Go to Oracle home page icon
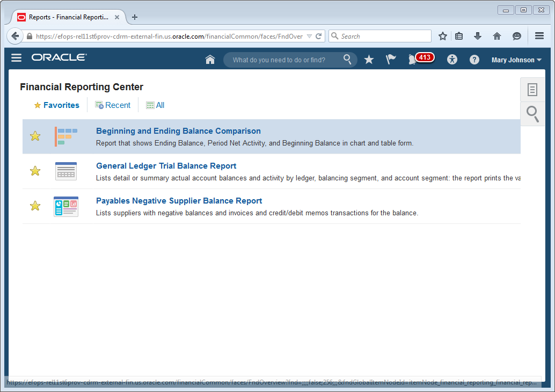 click(x=210, y=60)
